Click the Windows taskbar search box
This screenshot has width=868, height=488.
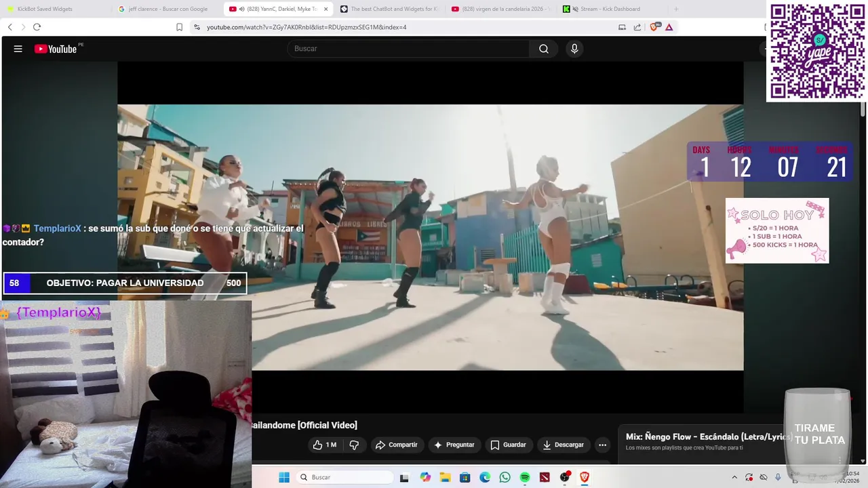[x=344, y=477]
